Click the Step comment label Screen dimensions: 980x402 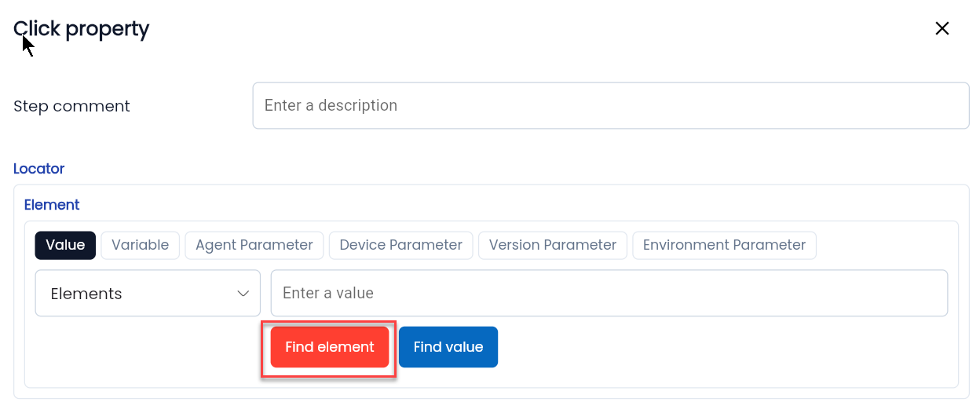click(x=71, y=106)
